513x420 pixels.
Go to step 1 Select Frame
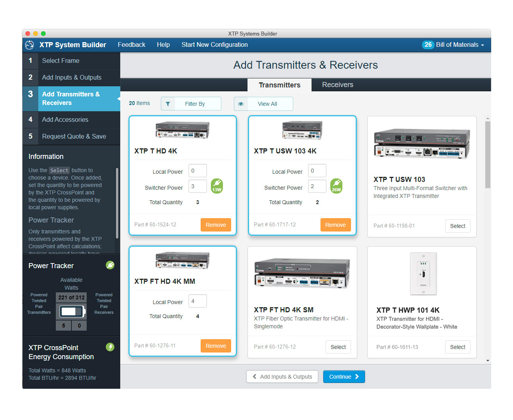(x=71, y=61)
